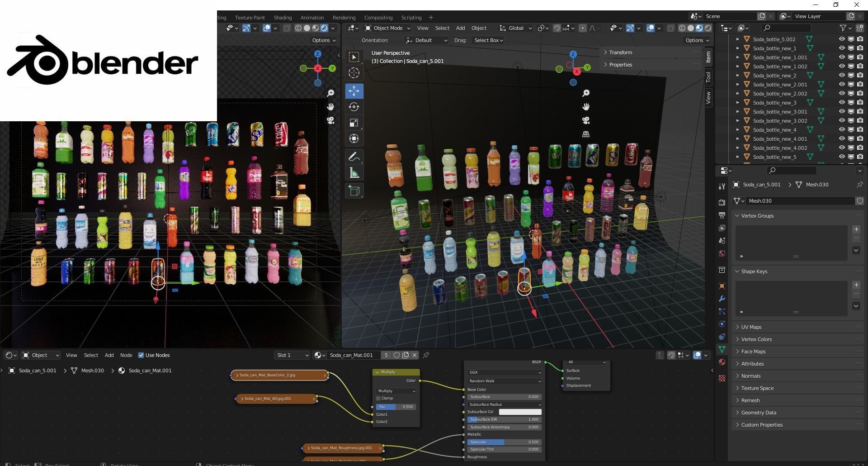Open the Texture properties tab (checkerboard)
The width and height of the screenshot is (868, 466).
722,378
